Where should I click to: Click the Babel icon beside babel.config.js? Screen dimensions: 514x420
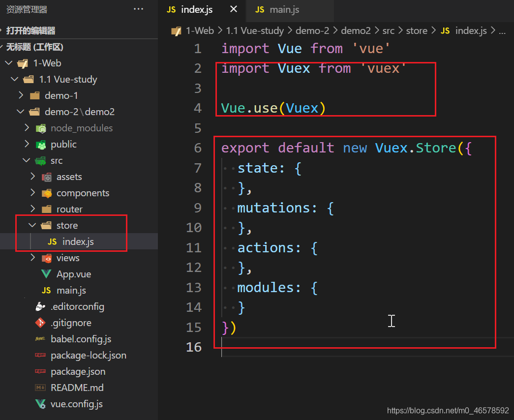click(x=40, y=339)
